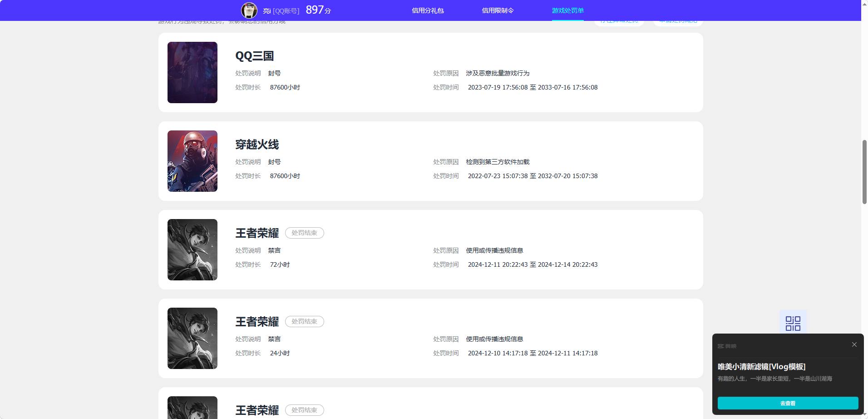Click reason 检测到第三方软件加载
Viewport: 868px width, 419px height.
[498, 162]
